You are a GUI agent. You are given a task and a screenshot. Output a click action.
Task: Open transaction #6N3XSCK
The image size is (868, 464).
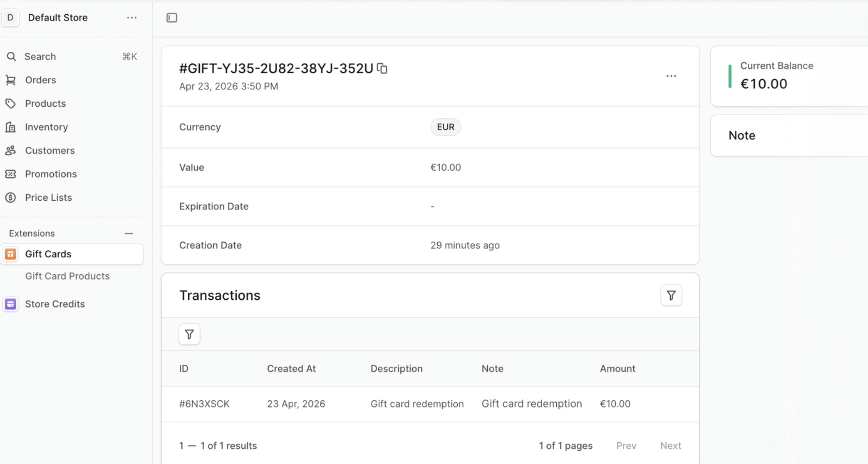pos(204,404)
